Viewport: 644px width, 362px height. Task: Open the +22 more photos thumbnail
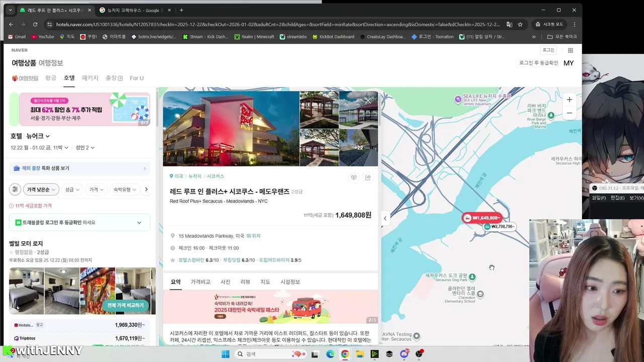pos(358,147)
